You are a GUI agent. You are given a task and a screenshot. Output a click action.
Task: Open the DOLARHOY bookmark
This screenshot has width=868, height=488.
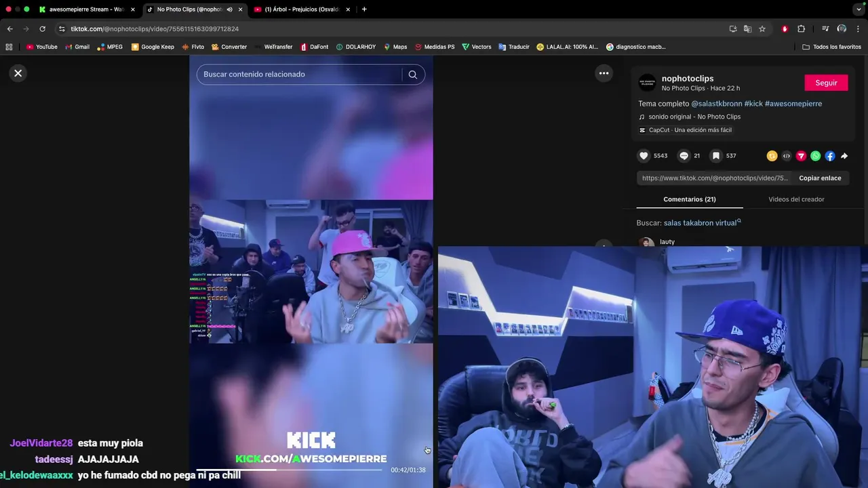coord(355,47)
